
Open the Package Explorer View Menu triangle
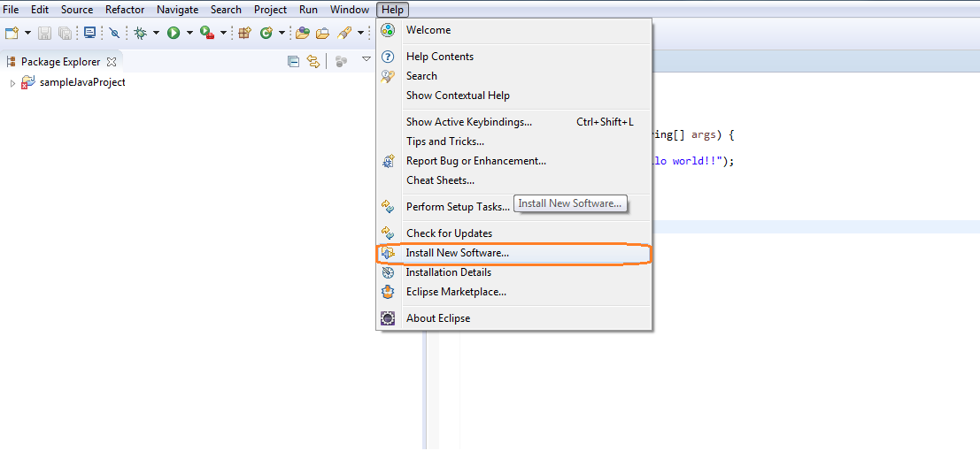tap(367, 59)
